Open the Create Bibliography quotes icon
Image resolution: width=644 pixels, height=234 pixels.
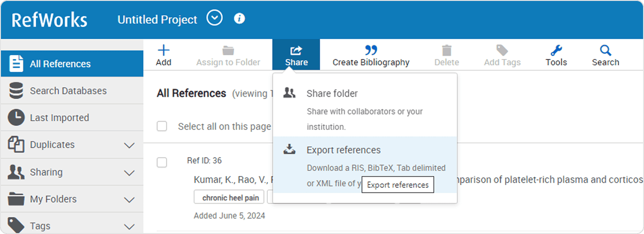click(371, 50)
